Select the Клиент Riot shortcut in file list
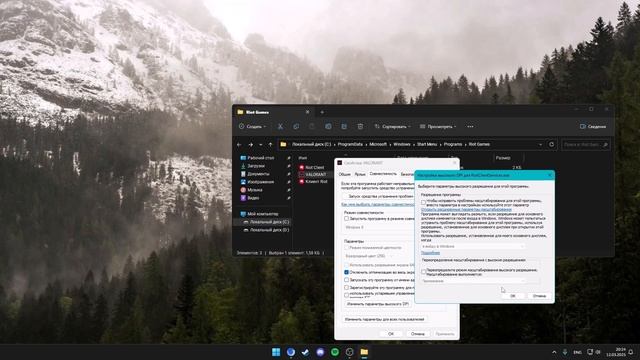Screen dimensions: 640x360 point(313,182)
